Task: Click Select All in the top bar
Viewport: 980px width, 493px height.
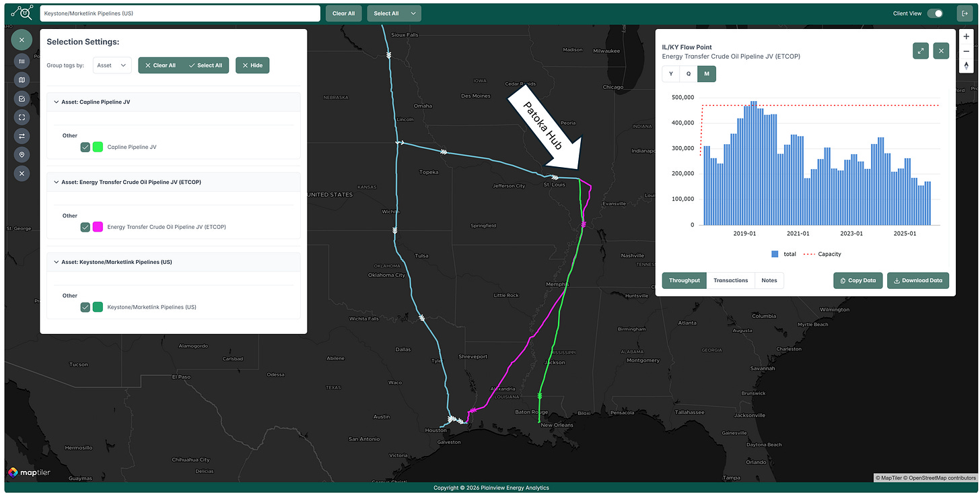Action: point(386,13)
